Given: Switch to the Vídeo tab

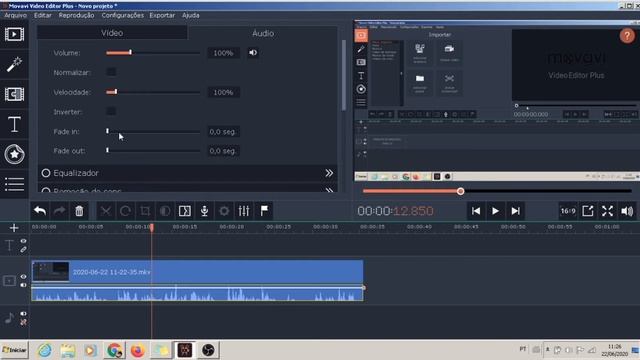Looking at the screenshot, I should click(x=112, y=33).
